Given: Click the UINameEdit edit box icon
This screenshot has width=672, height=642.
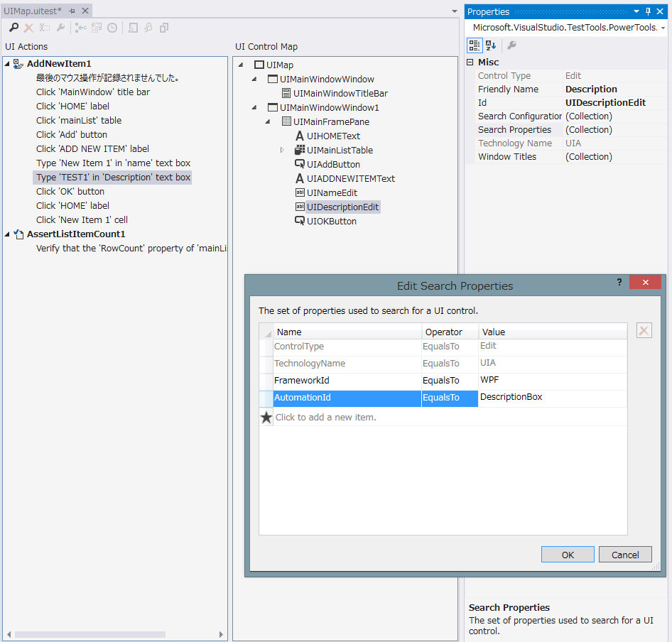Looking at the screenshot, I should pyautogui.click(x=300, y=192).
